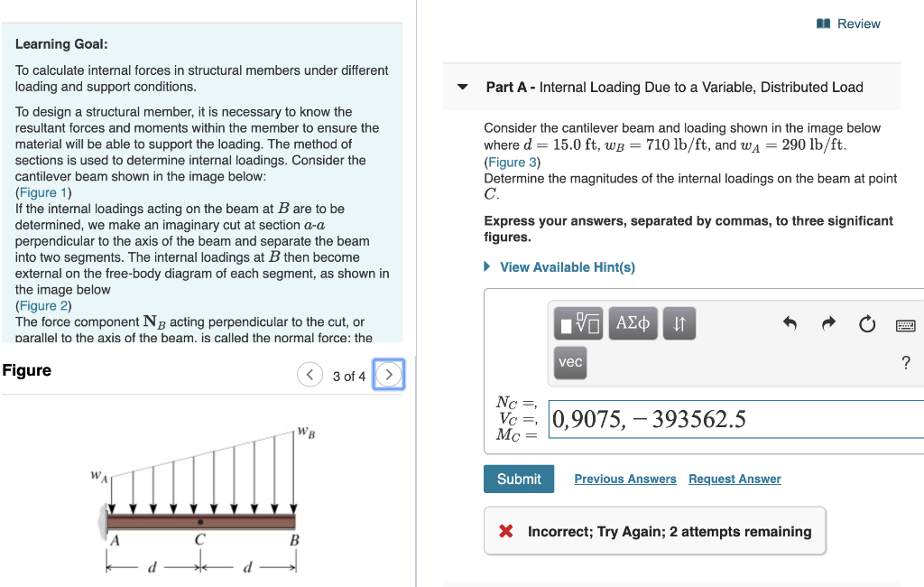Image resolution: width=924 pixels, height=587 pixels.
Task: Open the on-screen keyboard icon
Action: [x=906, y=323]
